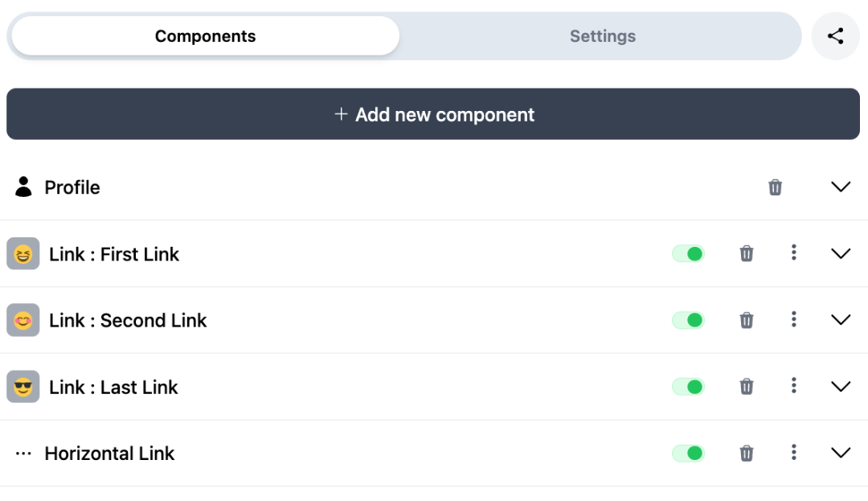
Task: Click the sunglasses emoji thumbnail on Last Link
Action: pos(23,387)
